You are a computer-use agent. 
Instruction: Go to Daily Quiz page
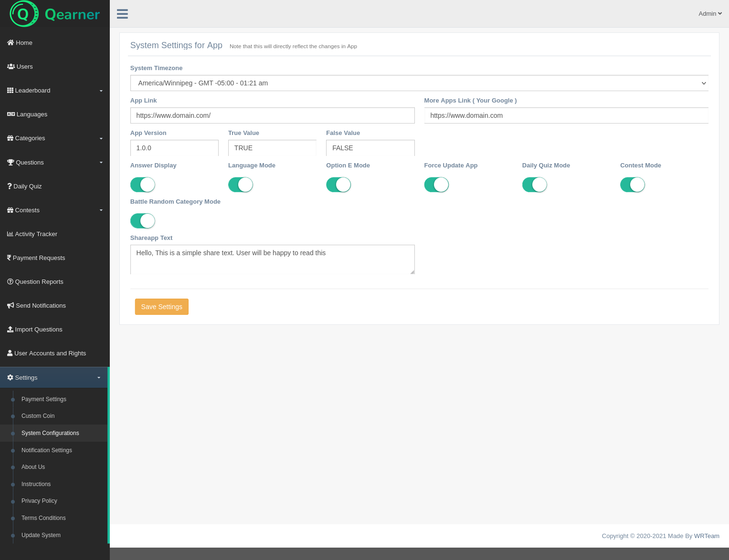click(28, 186)
